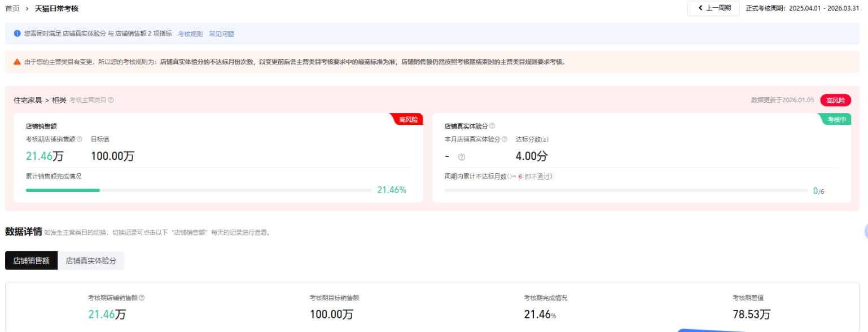Click the orange warning triangle icon
868x332 pixels.
coord(17,62)
